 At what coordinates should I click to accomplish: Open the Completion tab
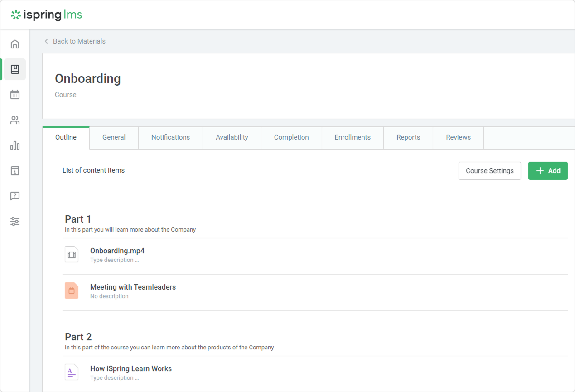tap(291, 137)
